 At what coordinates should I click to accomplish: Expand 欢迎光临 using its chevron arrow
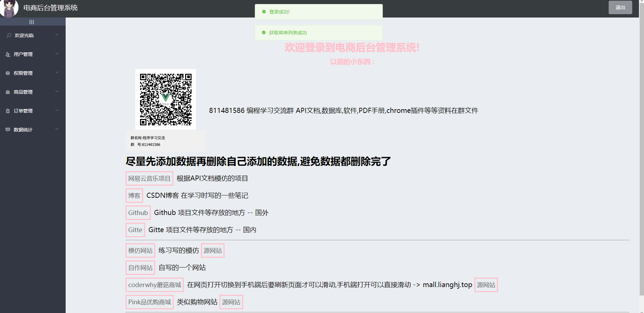(57, 35)
